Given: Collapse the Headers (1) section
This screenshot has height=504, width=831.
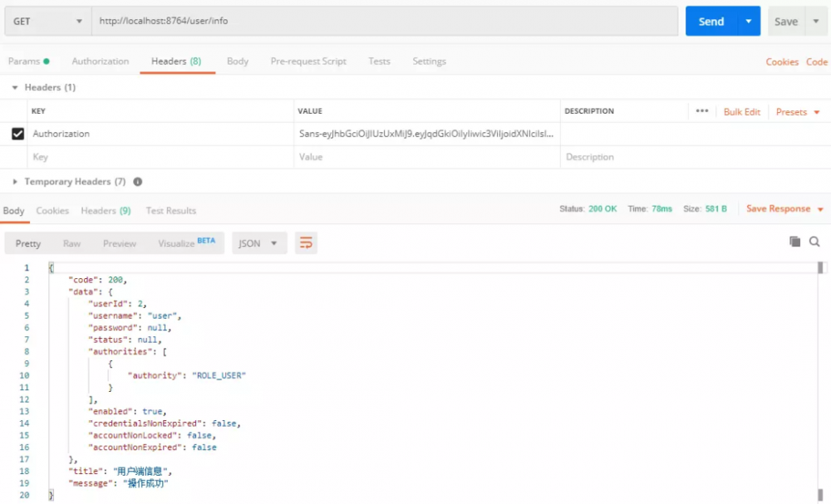Looking at the screenshot, I should point(15,87).
